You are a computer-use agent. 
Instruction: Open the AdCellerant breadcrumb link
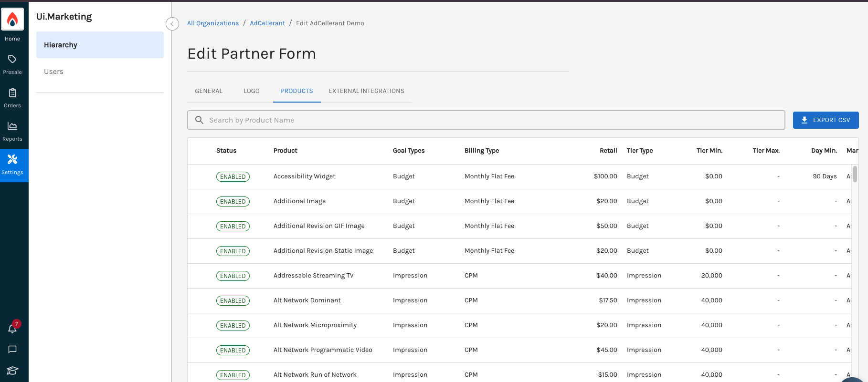click(x=267, y=23)
